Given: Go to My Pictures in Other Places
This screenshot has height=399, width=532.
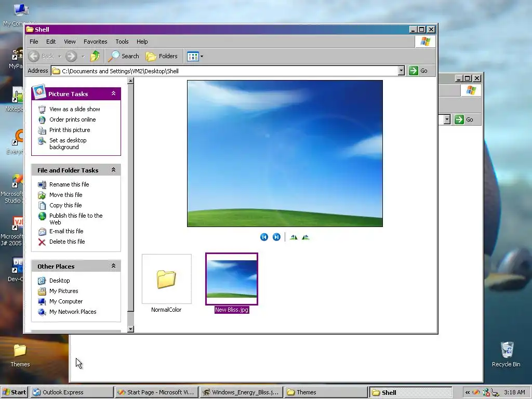Looking at the screenshot, I should (64, 291).
